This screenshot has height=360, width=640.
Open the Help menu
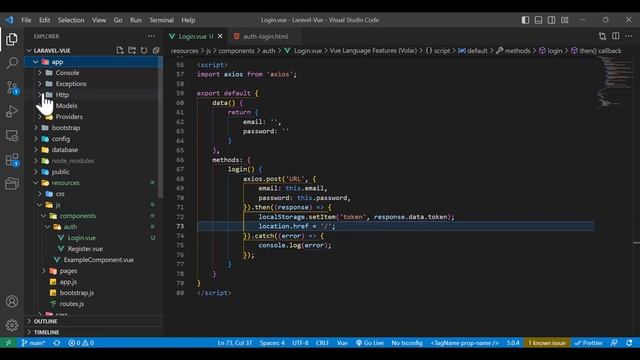point(188,20)
